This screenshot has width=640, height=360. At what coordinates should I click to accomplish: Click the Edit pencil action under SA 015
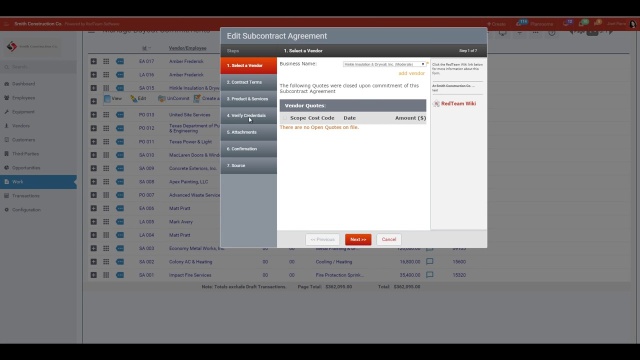138,98
